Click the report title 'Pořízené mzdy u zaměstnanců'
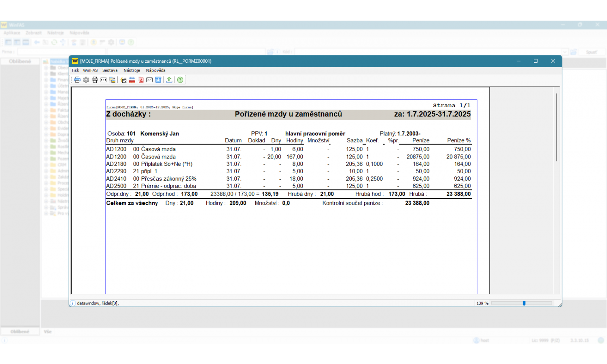The height and width of the screenshot is (364, 607). (289, 114)
